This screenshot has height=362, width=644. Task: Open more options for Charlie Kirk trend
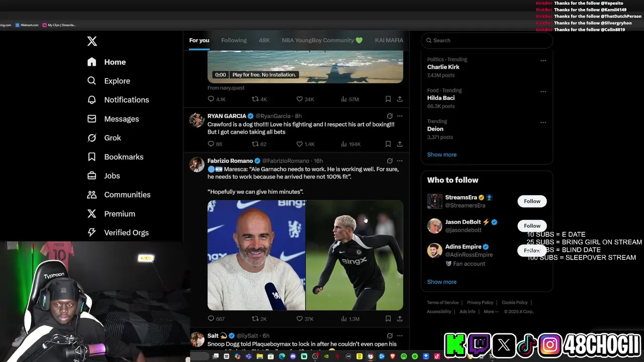(x=543, y=60)
